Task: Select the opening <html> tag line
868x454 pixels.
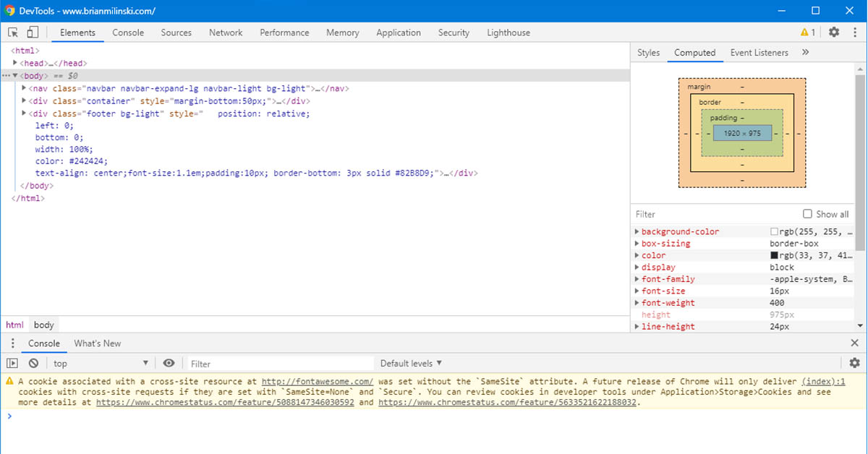Action: [x=25, y=51]
